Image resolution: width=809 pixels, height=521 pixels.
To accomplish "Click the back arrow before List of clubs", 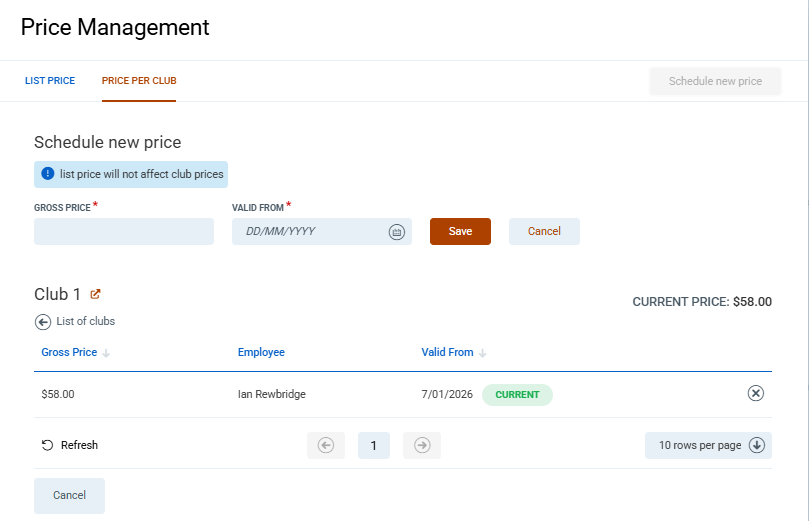I will click(x=43, y=322).
